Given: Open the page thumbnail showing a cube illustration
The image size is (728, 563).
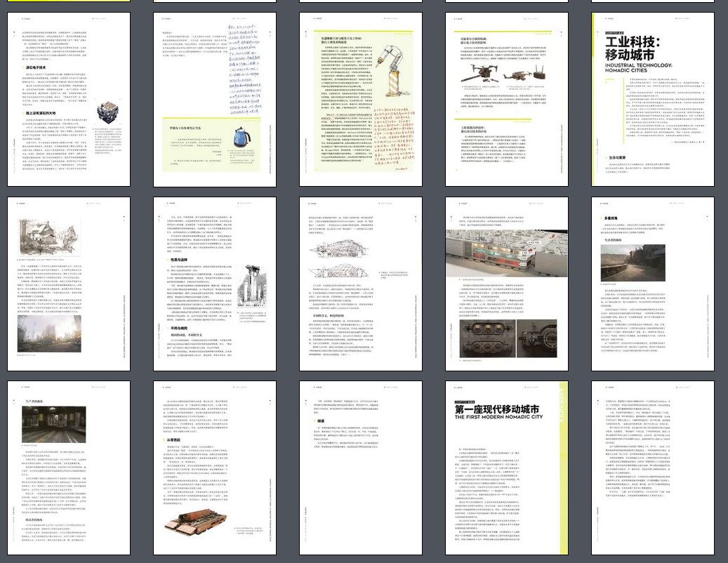Looking at the screenshot, I should pos(69,99).
